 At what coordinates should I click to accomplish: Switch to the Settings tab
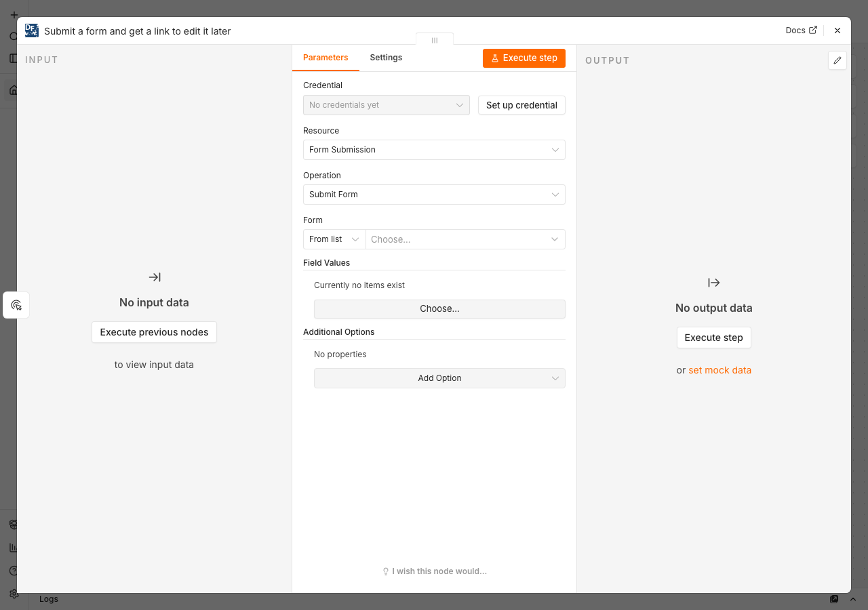[386, 58]
